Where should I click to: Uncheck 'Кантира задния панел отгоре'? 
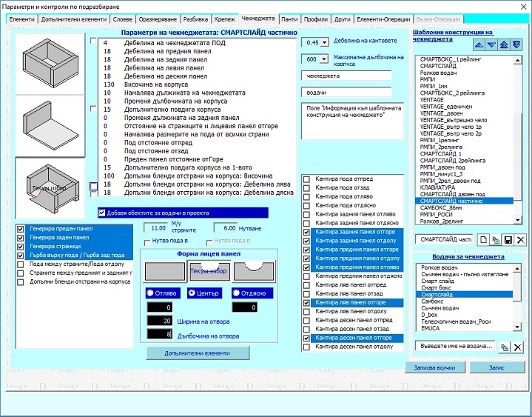point(306,232)
